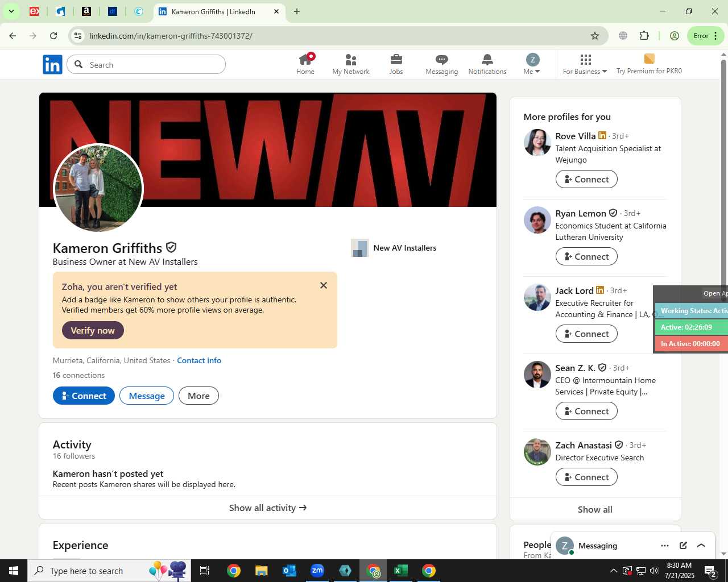Close the Kameron Griffiths LinkedIn tab
This screenshot has height=582, width=728.
pos(276,11)
